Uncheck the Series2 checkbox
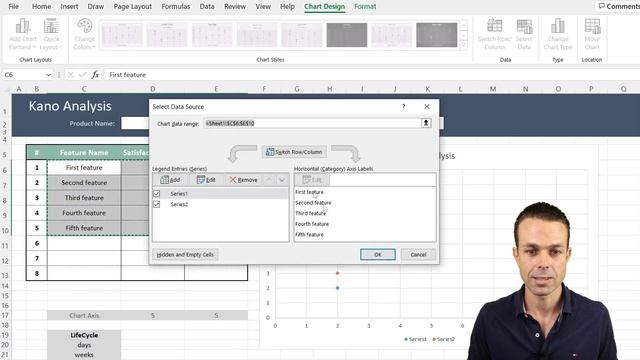Image resolution: width=640 pixels, height=360 pixels. [156, 204]
